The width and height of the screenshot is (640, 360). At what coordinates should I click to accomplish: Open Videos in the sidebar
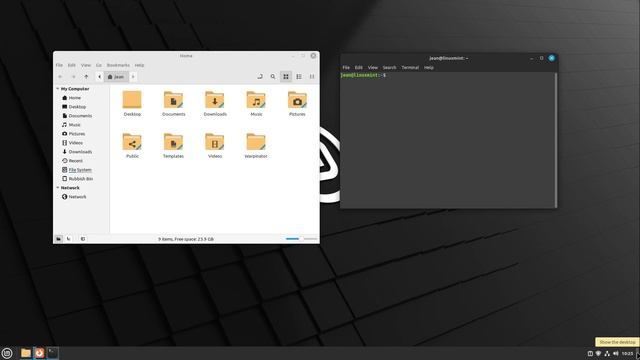(72, 143)
